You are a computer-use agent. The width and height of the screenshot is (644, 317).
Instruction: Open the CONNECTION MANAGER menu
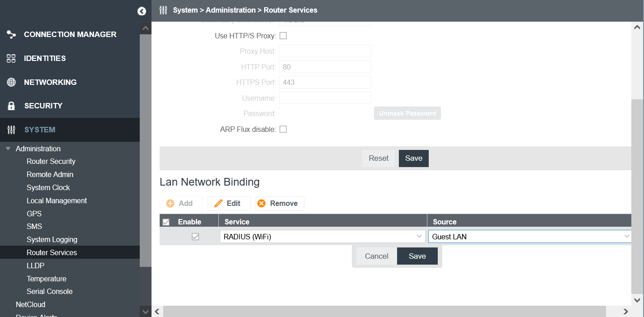(70, 34)
